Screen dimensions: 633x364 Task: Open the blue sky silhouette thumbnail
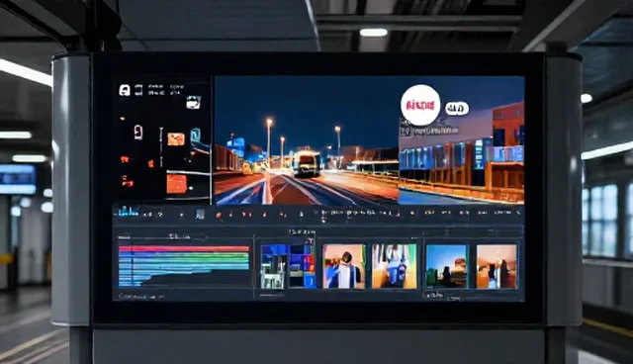[x=446, y=266]
